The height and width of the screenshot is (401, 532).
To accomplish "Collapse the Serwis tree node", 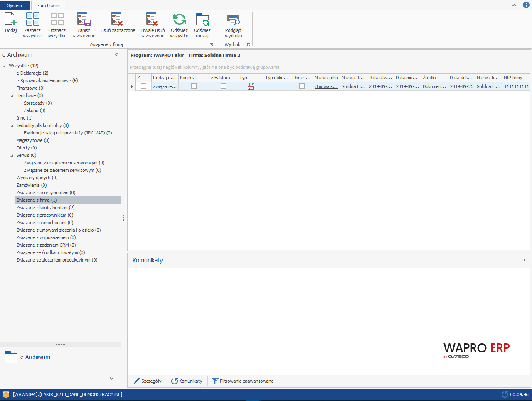I will [x=12, y=156].
